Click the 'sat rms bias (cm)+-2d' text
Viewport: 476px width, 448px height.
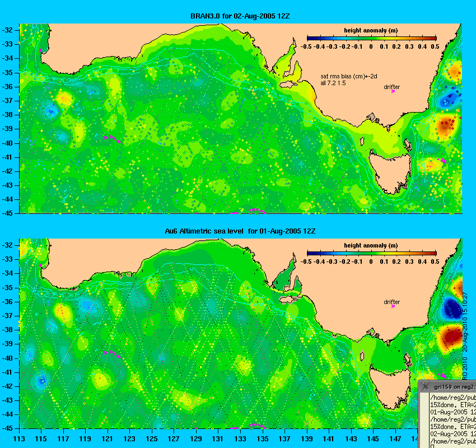349,77
